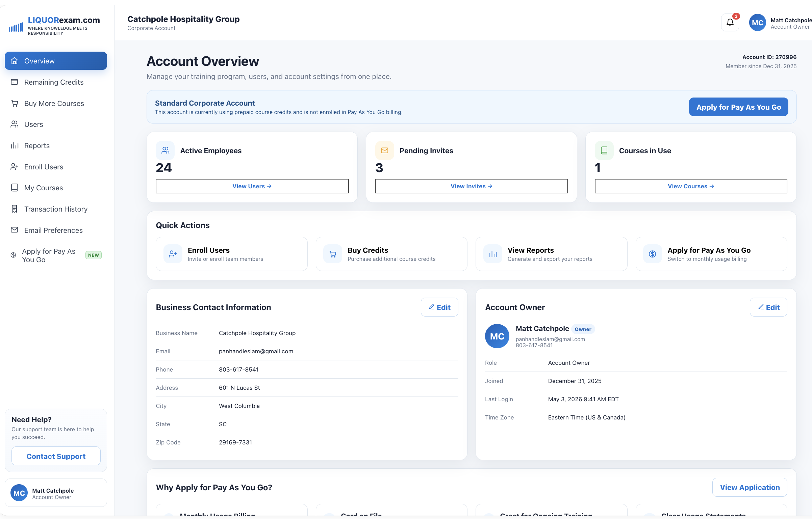Click Last Login value May 3, 2026 9:41 AM EDT

583,399
